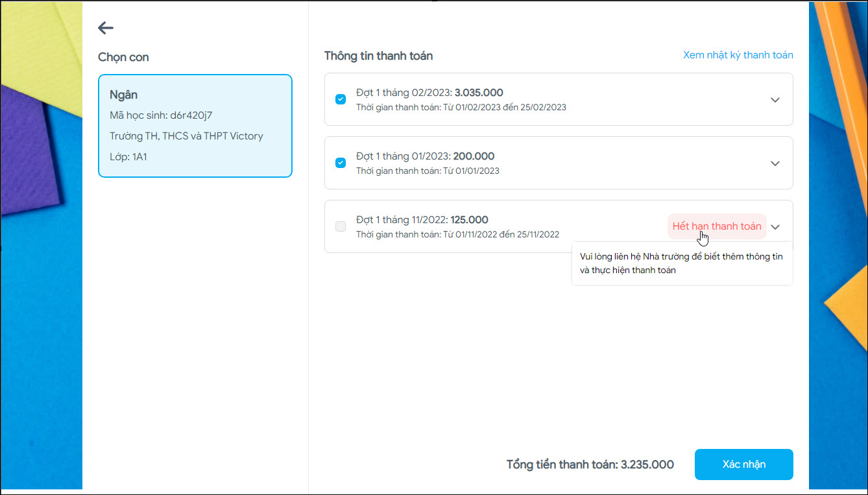868x495 pixels.
Task: Click the Vui lòng liên hệ Nhà trường tooltip
Action: click(x=681, y=263)
